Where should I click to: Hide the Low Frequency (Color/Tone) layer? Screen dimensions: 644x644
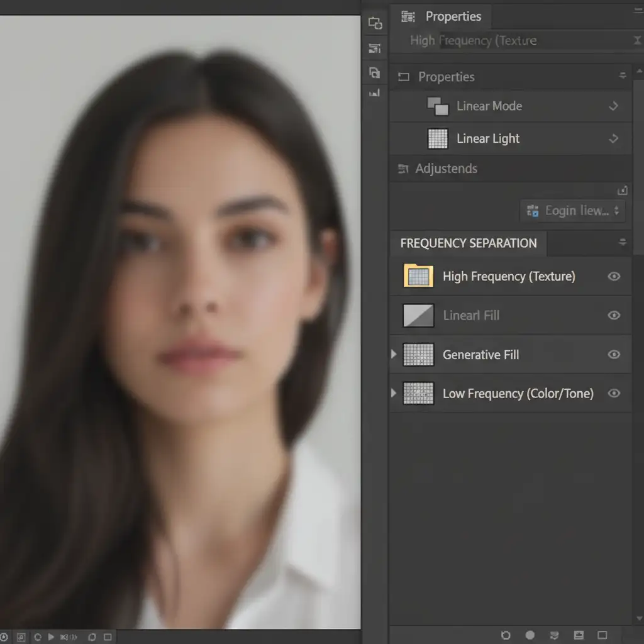click(x=614, y=394)
